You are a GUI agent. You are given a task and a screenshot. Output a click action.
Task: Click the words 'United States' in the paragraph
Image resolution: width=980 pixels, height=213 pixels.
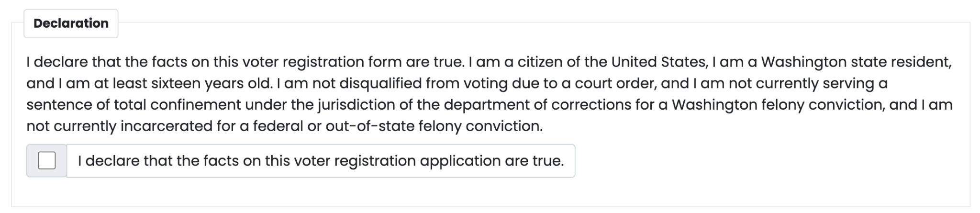pos(659,62)
